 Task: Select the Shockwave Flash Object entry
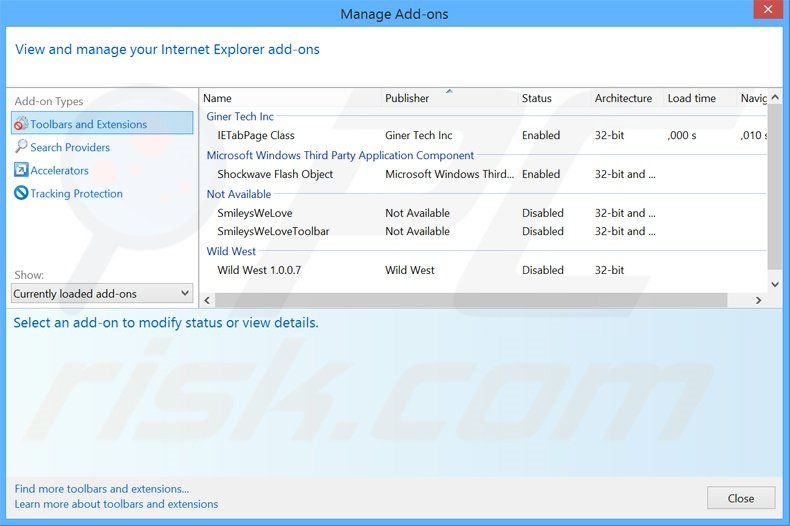tap(275, 174)
